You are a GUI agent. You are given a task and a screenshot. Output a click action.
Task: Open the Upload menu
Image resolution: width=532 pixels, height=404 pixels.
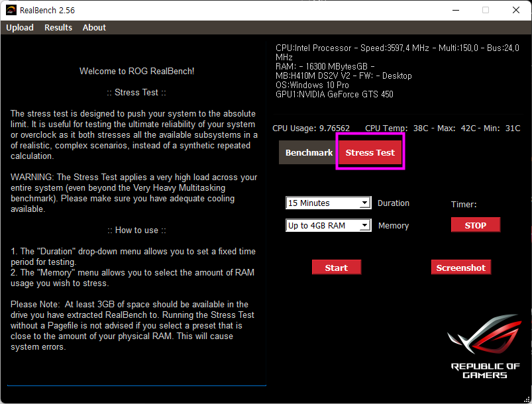(20, 27)
